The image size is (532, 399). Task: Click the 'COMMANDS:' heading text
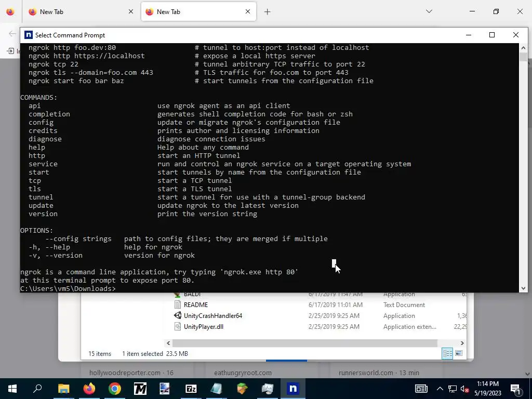(38, 97)
